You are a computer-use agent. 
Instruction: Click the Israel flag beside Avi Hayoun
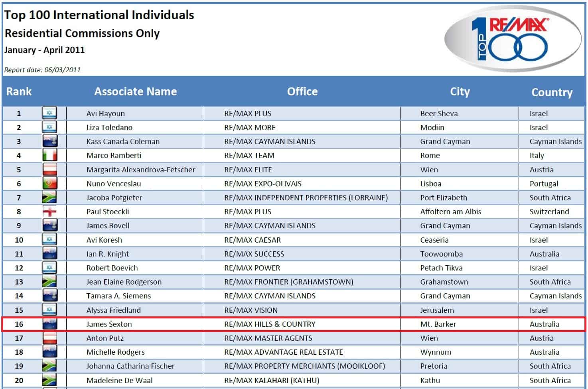pyautogui.click(x=49, y=113)
